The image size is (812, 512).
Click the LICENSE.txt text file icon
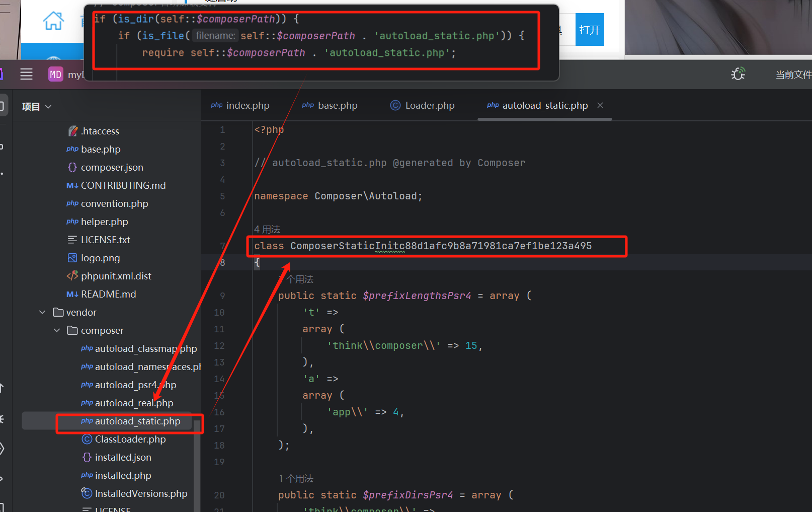72,240
